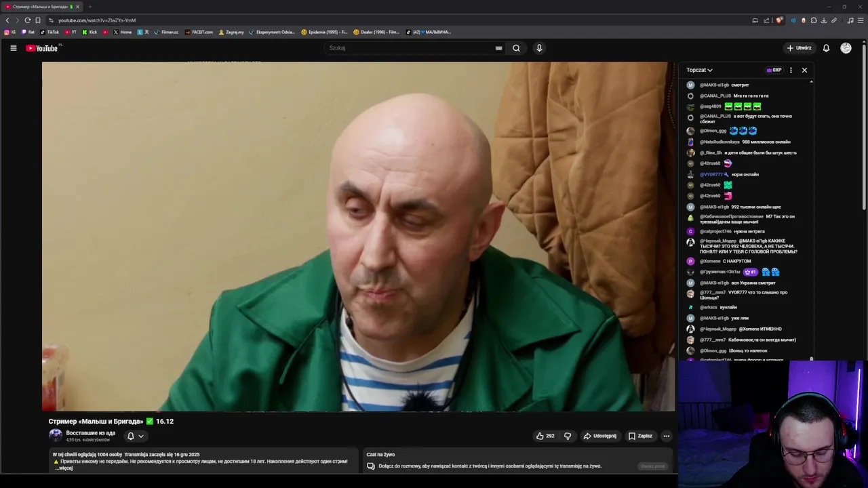
Task: Open the Brave Shields lion icon
Action: point(779,20)
